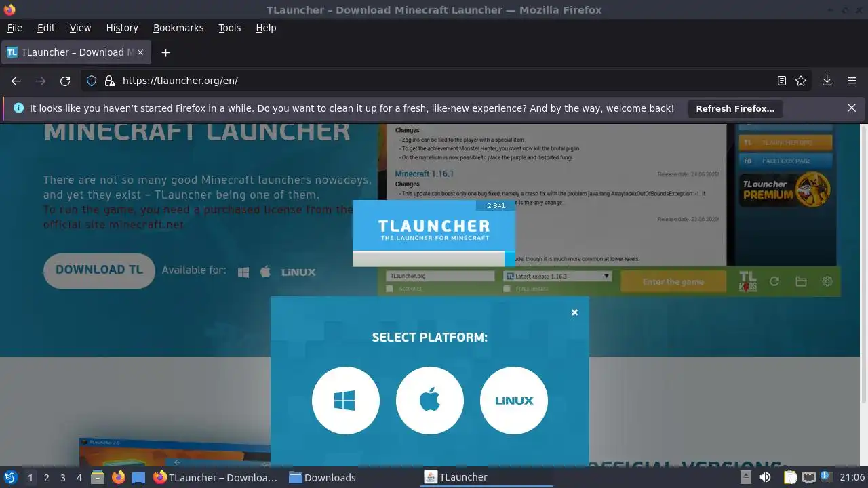Click small Apple logo beside Available for
Screen dimensions: 868x488
pos(266,272)
